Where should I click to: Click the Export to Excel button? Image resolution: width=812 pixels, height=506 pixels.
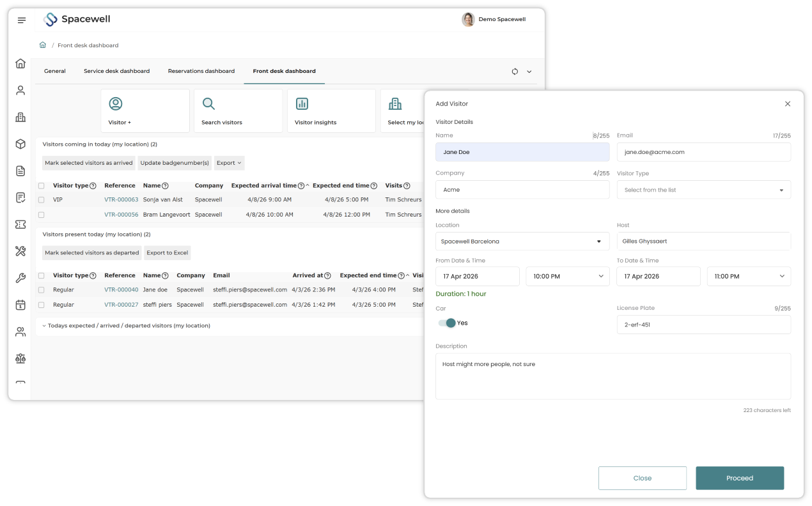tap(168, 253)
